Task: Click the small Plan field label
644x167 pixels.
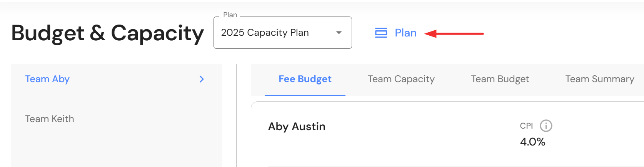Action: click(230, 15)
